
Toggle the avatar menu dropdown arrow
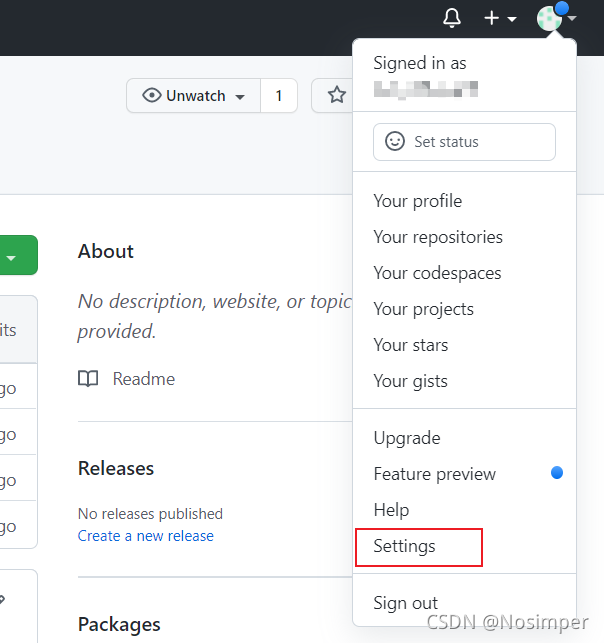[572, 18]
